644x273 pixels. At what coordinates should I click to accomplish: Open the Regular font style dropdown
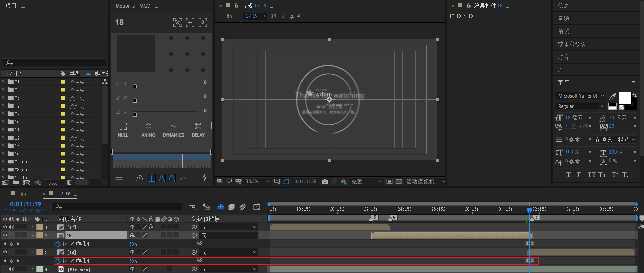580,106
